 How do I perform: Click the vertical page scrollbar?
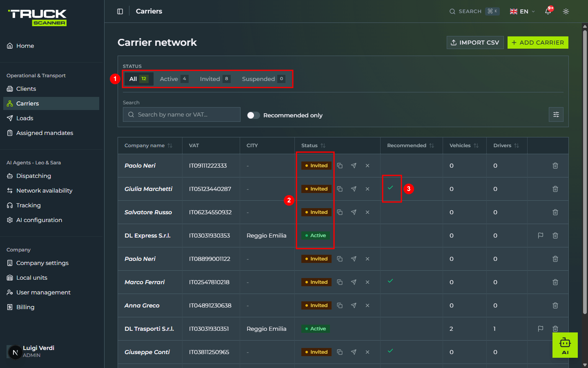[585, 172]
